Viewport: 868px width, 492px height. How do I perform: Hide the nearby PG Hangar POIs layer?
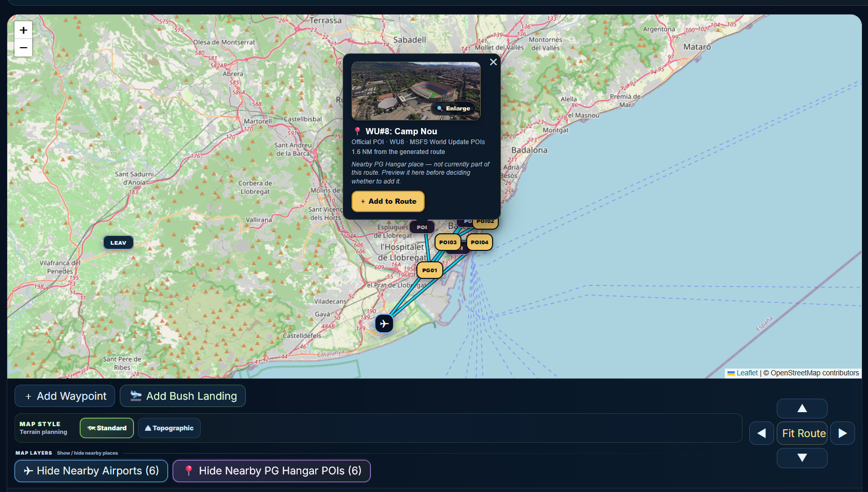pos(272,471)
